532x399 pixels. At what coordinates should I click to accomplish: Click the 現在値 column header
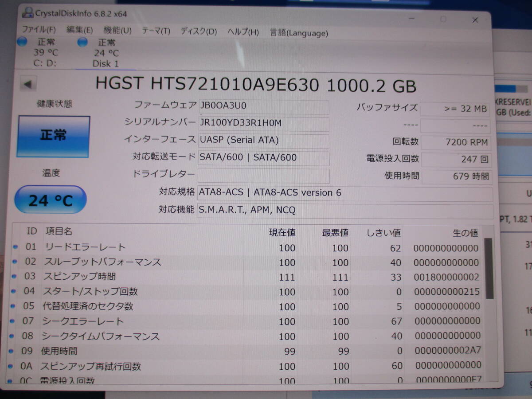[282, 232]
